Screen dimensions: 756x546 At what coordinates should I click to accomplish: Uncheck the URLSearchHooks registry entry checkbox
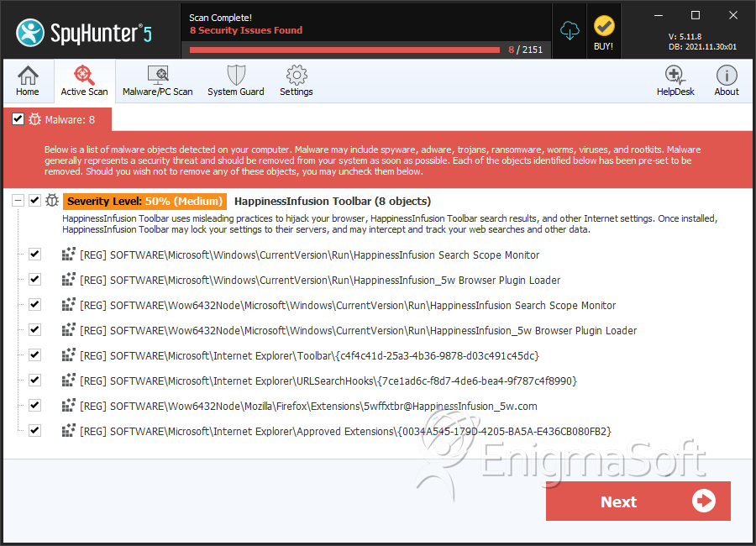(x=34, y=380)
